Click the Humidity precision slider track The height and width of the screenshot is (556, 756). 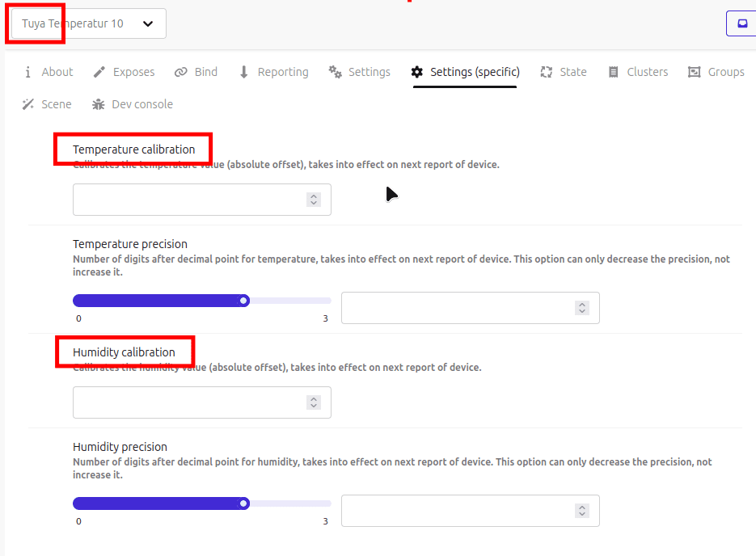coord(201,503)
